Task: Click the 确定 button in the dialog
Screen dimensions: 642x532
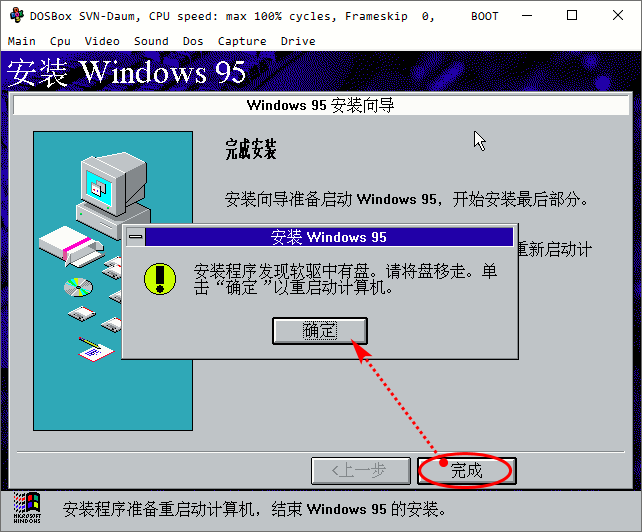Action: 320,331
